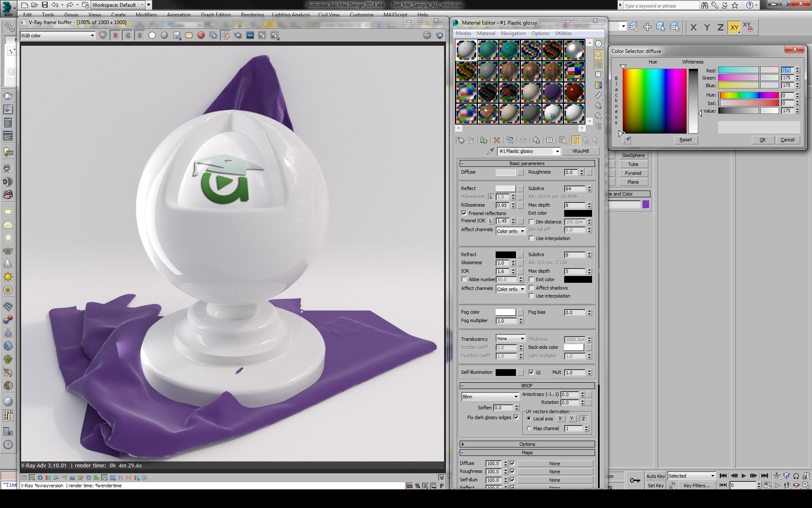Pick material from object eyedropper
Viewport: 812px width, 508px height.
(x=491, y=151)
